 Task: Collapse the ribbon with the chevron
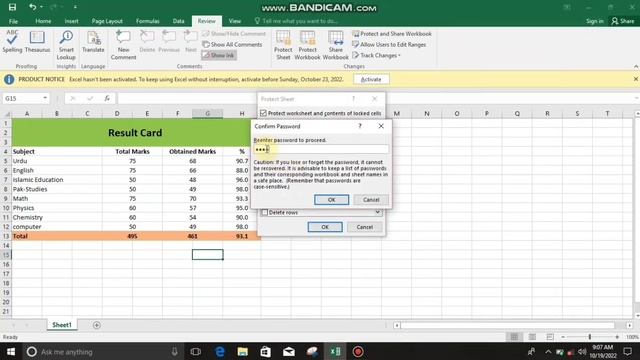(636, 66)
